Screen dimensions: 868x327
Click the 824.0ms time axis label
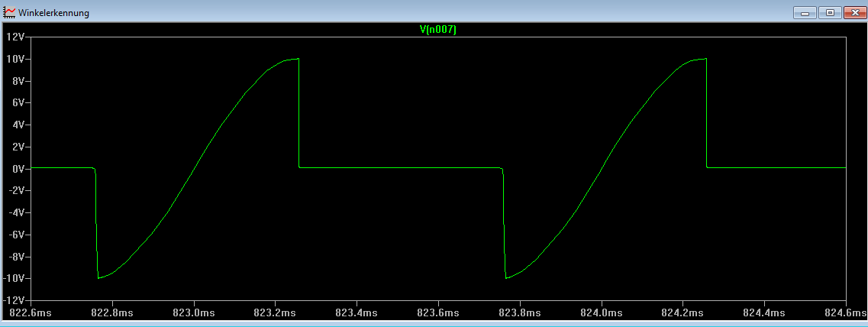tap(601, 313)
